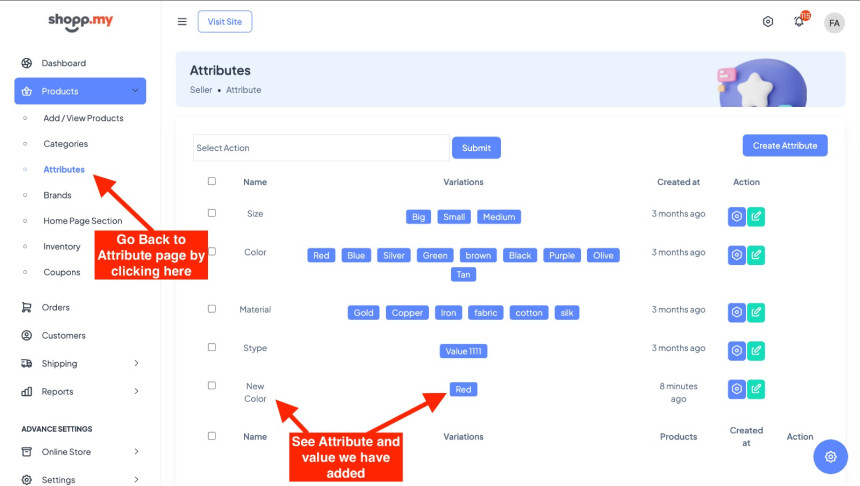Open the Select Action dropdown

(x=320, y=148)
